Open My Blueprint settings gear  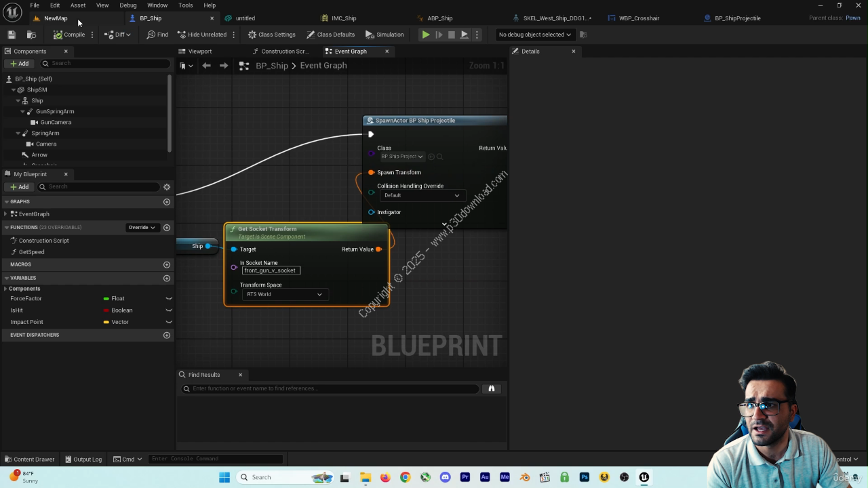click(x=167, y=187)
